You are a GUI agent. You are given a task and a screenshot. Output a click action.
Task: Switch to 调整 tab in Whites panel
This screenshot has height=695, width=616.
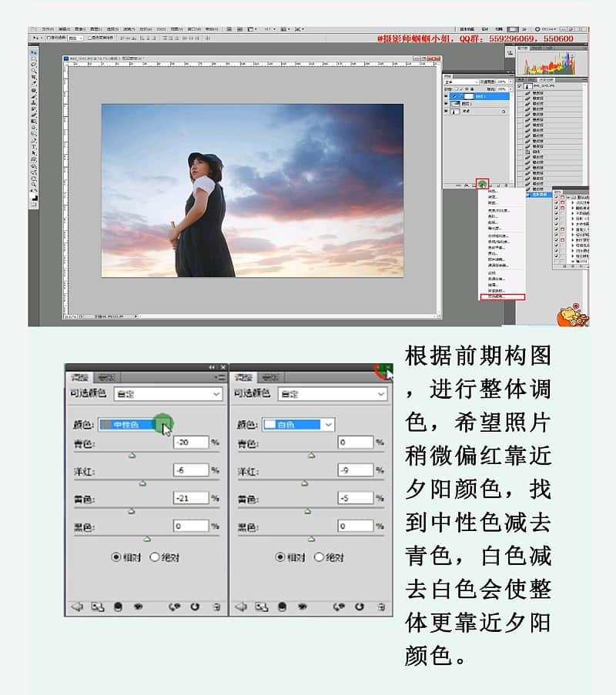243,378
